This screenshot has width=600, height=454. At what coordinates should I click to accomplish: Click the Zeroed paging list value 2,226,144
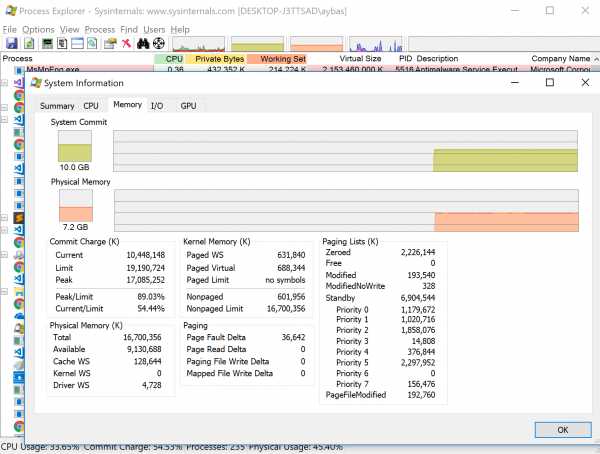coord(418,252)
